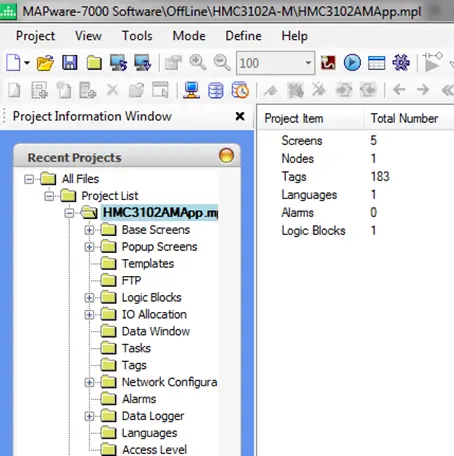The image size is (454, 456).
Task: Expand the Data Logger folder
Action: click(89, 416)
